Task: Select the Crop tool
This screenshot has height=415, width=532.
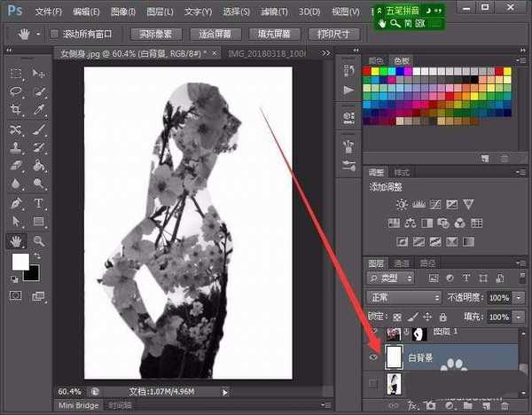Action: (16, 110)
